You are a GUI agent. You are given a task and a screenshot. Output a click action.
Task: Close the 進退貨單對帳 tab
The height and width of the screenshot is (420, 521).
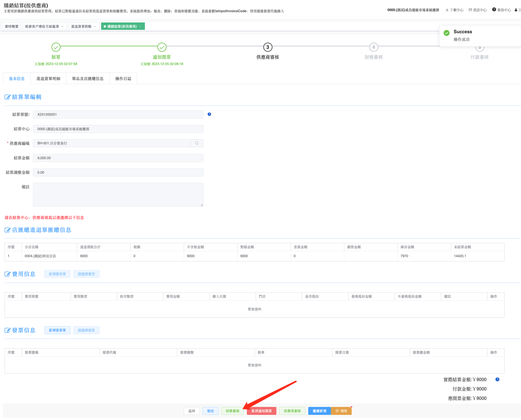(x=95, y=26)
